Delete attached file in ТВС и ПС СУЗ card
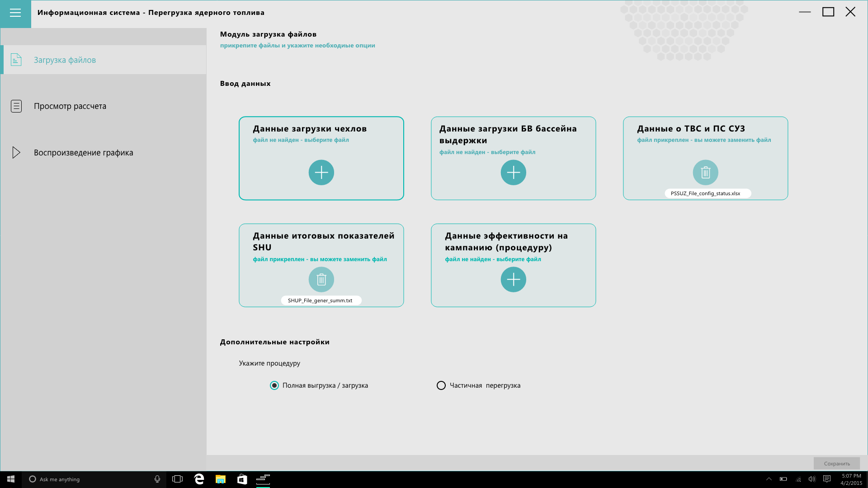Image resolution: width=868 pixels, height=488 pixels. (x=706, y=173)
